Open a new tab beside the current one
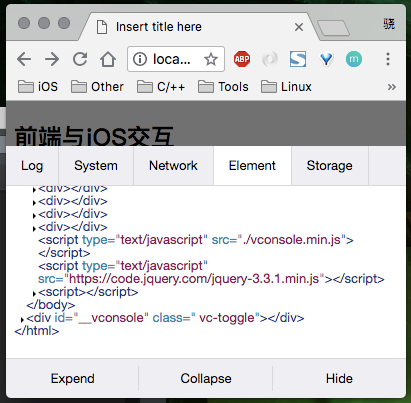 333,28
